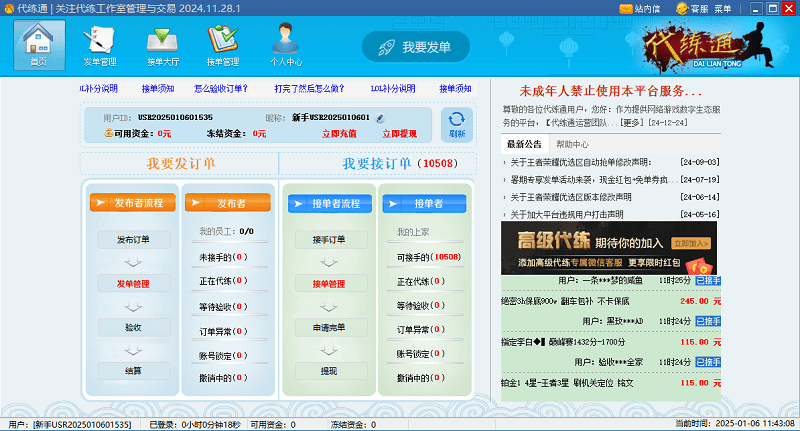This screenshot has height=431, width=800.
Task: Click the 代练通 title bar icon
Action: click(9, 9)
